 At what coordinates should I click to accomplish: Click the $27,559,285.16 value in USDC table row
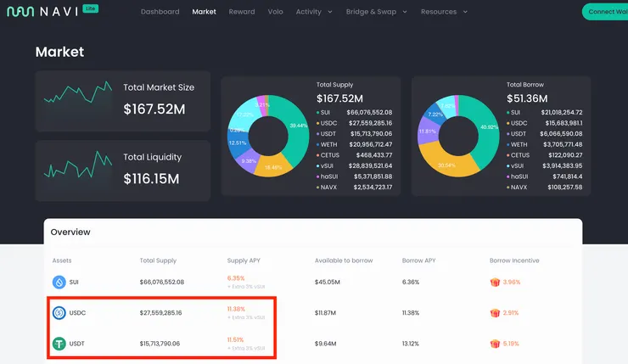click(x=160, y=313)
